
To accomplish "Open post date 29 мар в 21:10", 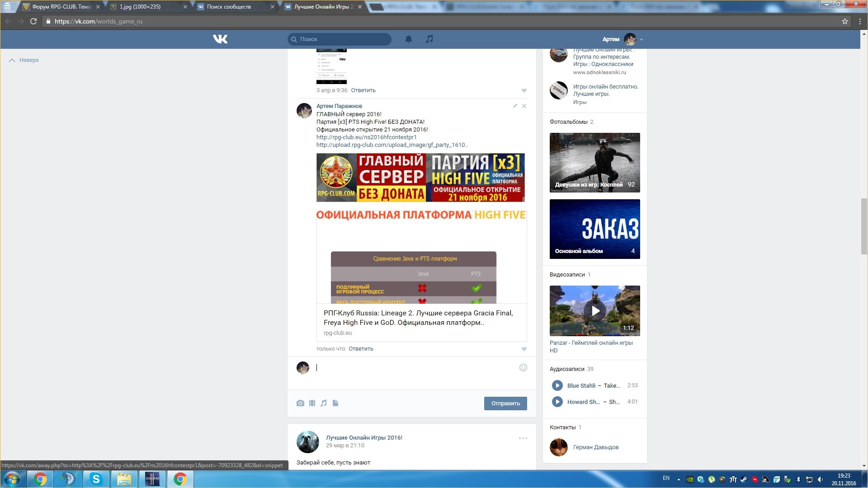I will pyautogui.click(x=345, y=446).
